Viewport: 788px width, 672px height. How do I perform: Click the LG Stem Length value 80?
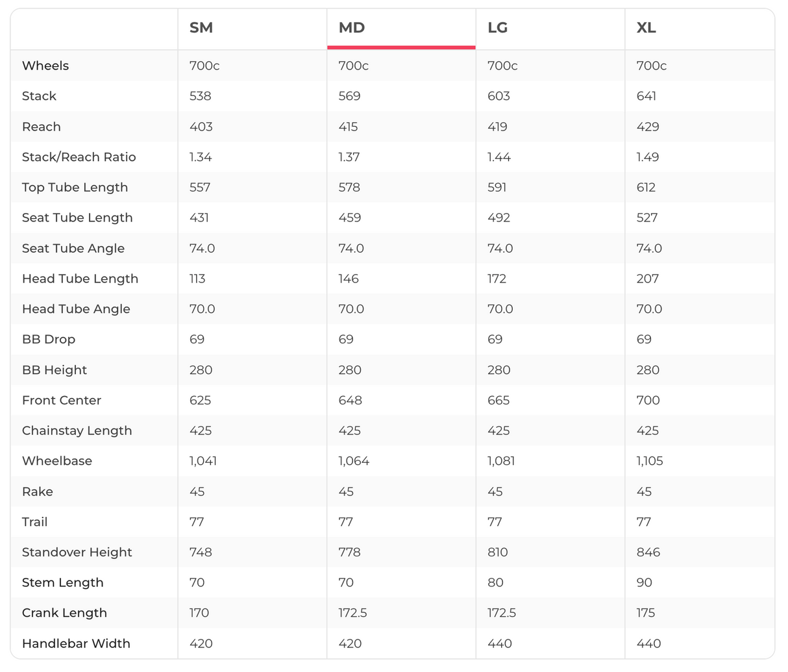[496, 583]
